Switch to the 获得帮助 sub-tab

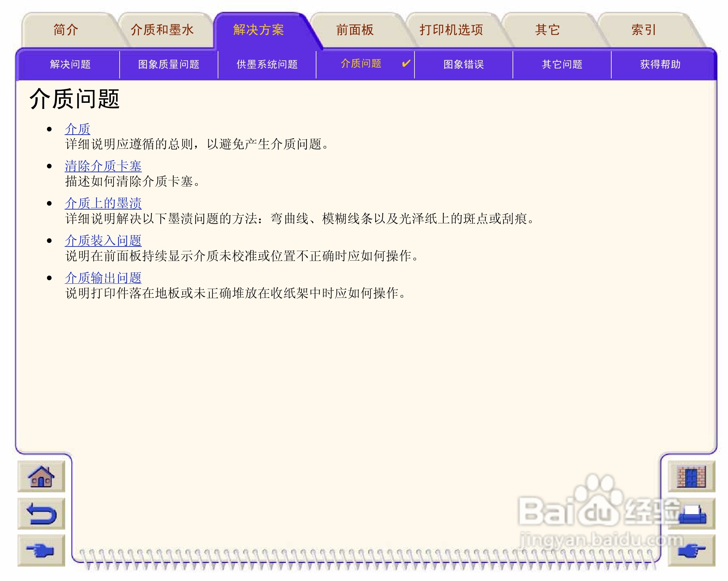[660, 64]
